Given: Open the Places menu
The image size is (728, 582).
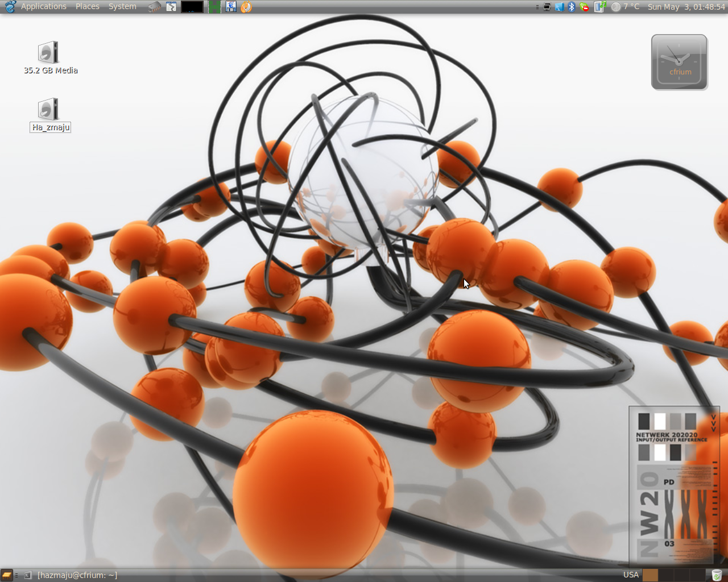Looking at the screenshot, I should tap(88, 7).
